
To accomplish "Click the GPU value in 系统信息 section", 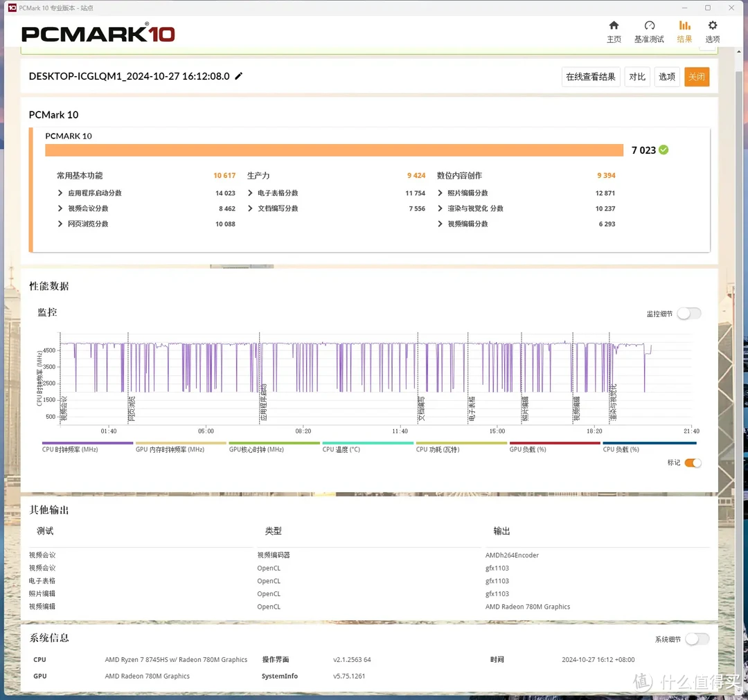I will [x=147, y=676].
